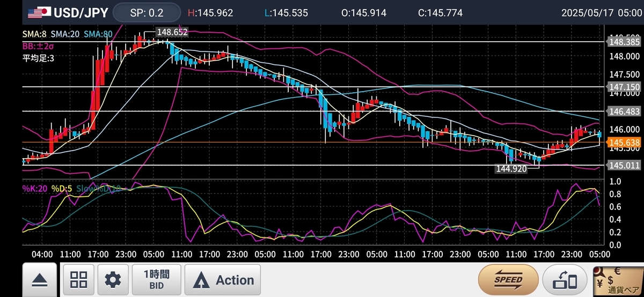Image resolution: width=644 pixels, height=297 pixels.
Task: Tap the O:145.914 open value
Action: click(x=364, y=12)
